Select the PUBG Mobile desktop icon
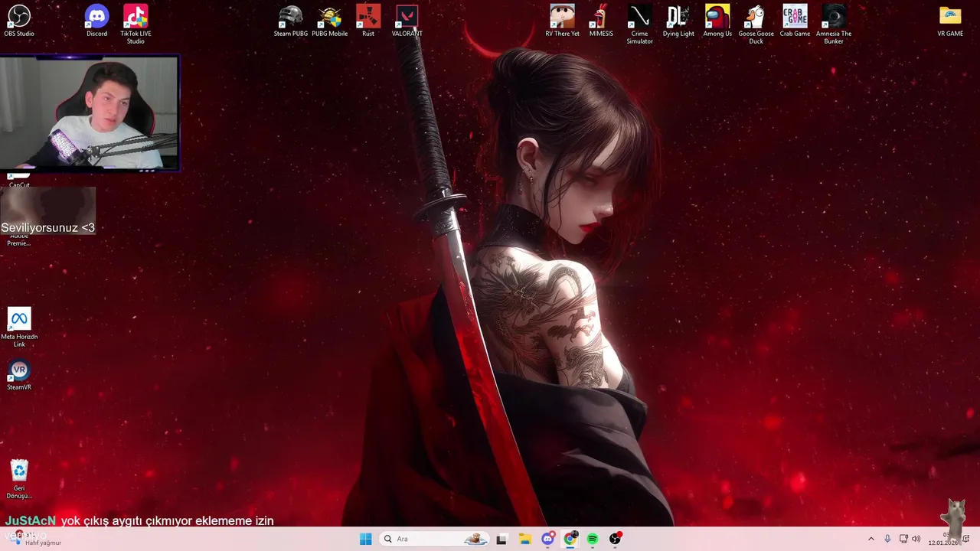The image size is (980, 551). (x=330, y=21)
